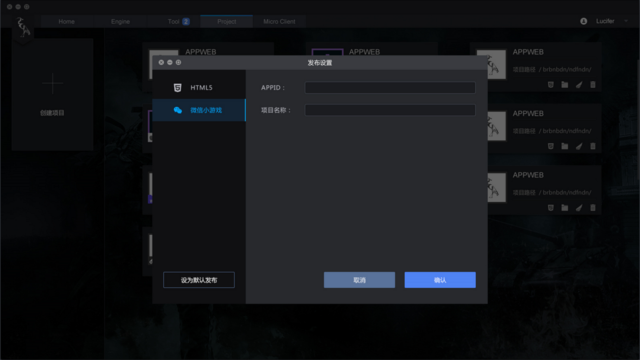
Task: Switch to the Engine tab
Action: click(x=120, y=22)
